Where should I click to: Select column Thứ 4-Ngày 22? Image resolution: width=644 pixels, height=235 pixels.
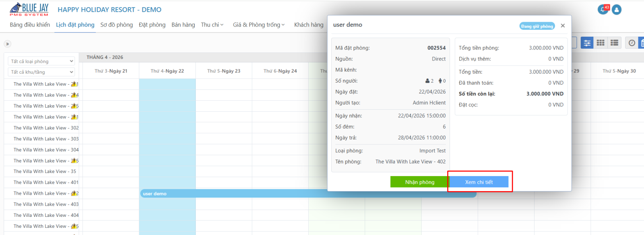[167, 71]
